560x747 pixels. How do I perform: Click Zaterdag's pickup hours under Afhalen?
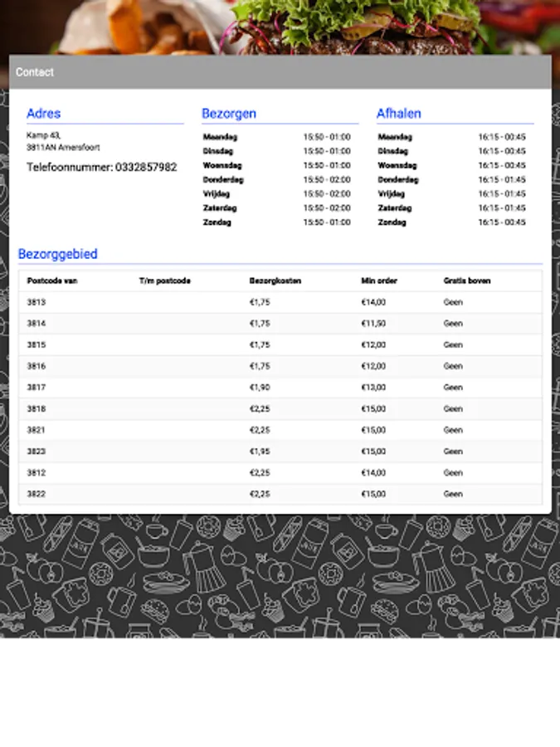(502, 208)
